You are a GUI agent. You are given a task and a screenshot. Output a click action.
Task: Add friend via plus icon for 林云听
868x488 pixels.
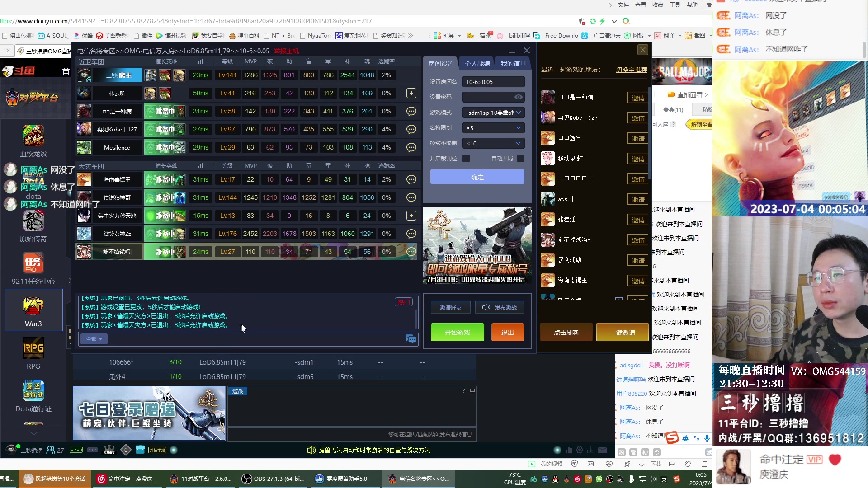[411, 93]
